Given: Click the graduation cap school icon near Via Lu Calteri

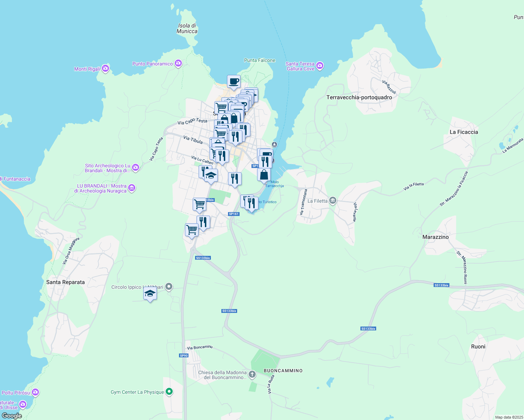Looking at the screenshot, I should point(211,176).
